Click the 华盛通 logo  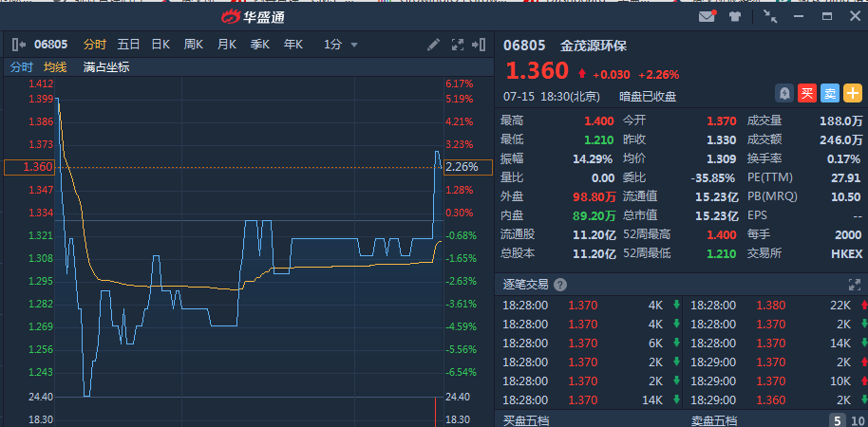[x=254, y=17]
